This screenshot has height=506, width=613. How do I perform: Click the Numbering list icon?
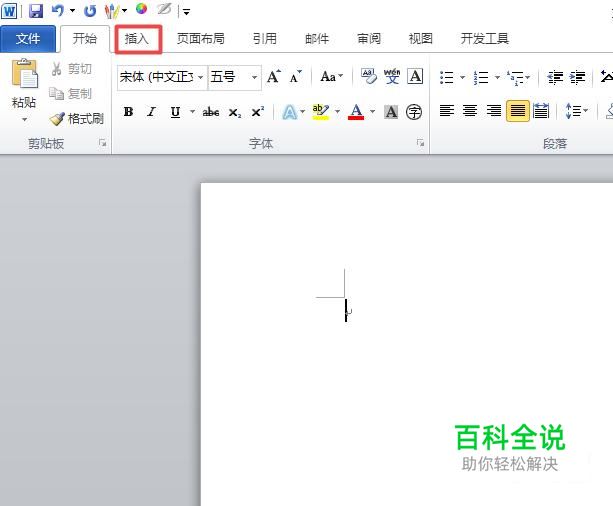click(481, 77)
